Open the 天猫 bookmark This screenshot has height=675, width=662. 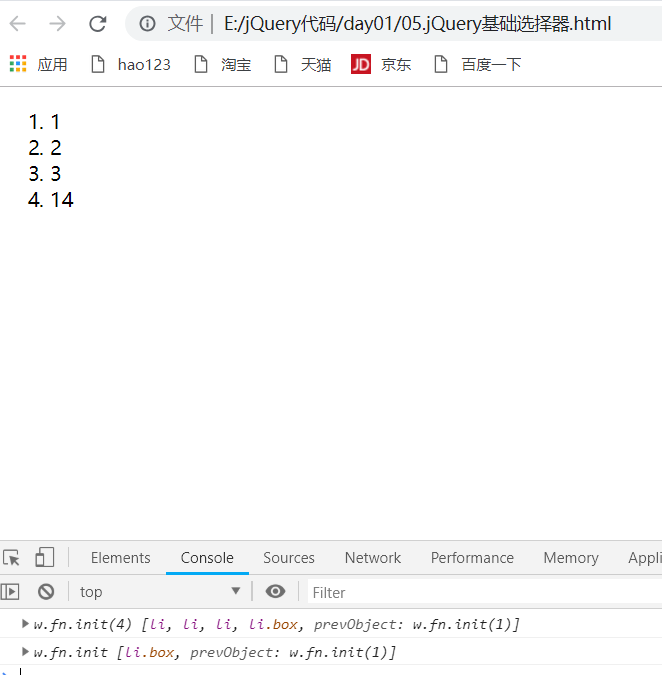(303, 65)
